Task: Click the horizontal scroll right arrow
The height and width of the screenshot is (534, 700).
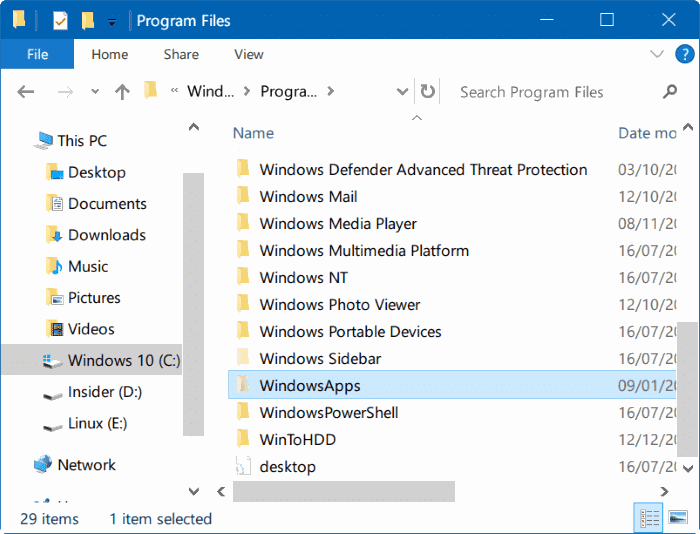Action: pyautogui.click(x=664, y=492)
